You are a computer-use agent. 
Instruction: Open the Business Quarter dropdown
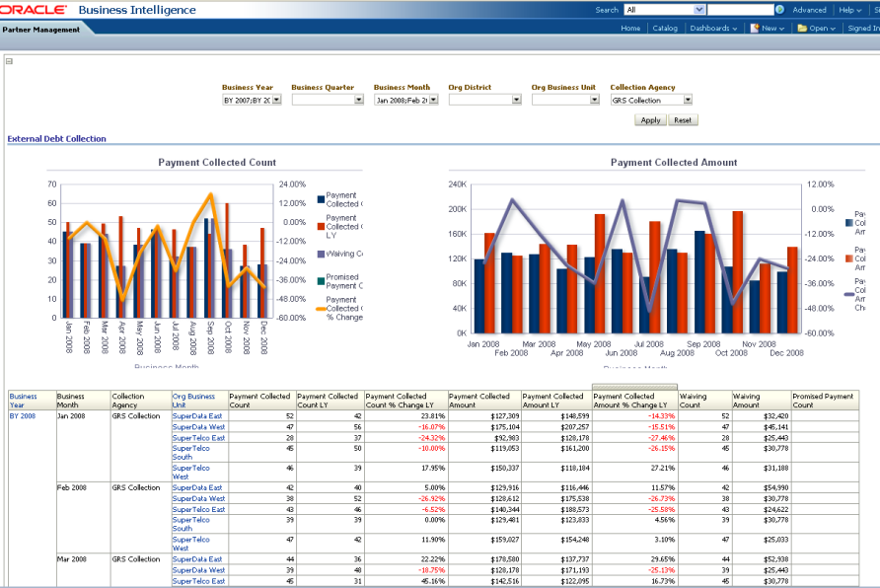(x=359, y=100)
